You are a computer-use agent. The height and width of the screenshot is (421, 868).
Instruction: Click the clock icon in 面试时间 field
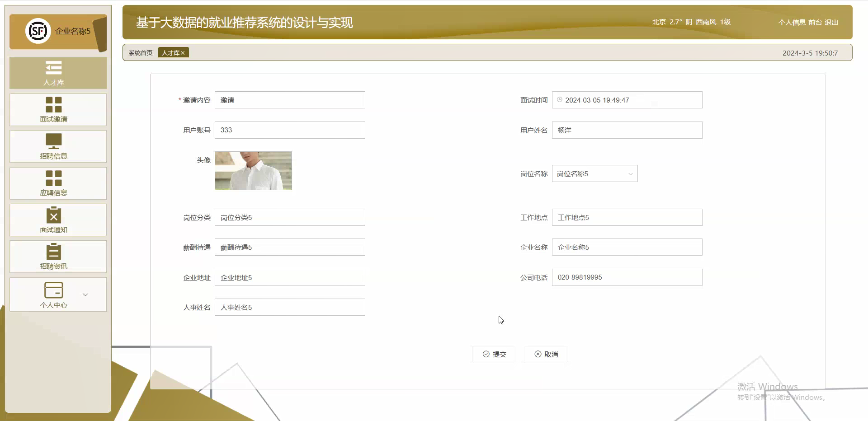[x=561, y=100]
